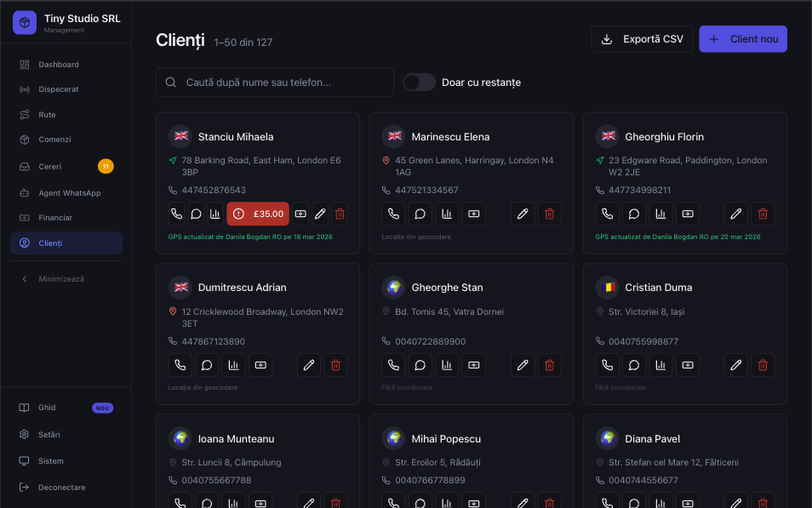Navigate to Comenzi
The image size is (812, 508).
pos(66,140)
